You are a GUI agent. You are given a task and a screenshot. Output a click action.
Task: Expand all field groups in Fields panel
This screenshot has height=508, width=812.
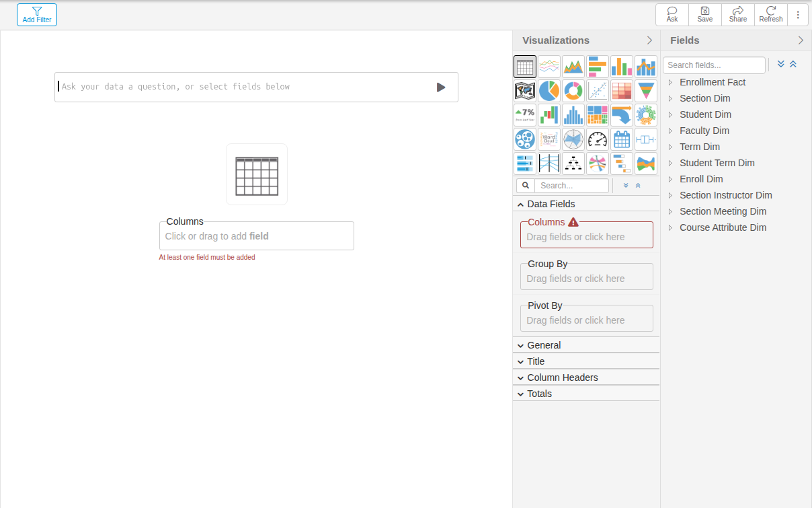(781, 64)
